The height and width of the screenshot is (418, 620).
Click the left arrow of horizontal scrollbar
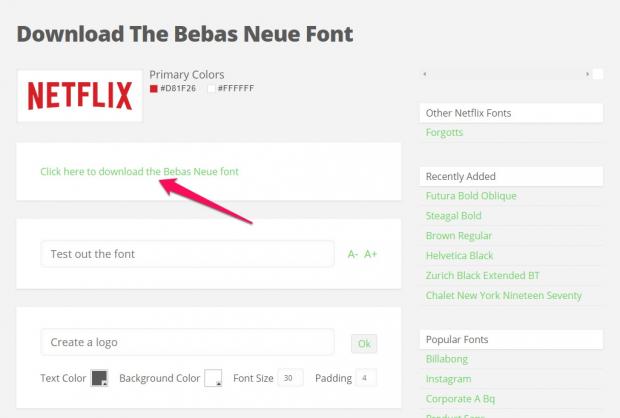(425, 74)
